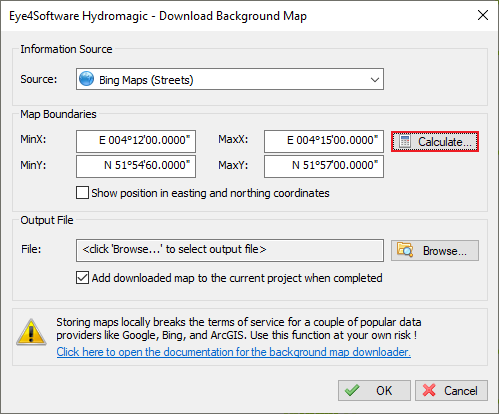Confirm the download with OK

tap(374, 390)
